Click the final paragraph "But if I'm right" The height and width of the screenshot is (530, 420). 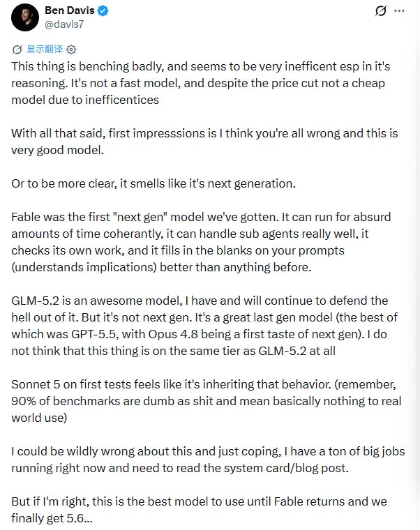click(199, 510)
